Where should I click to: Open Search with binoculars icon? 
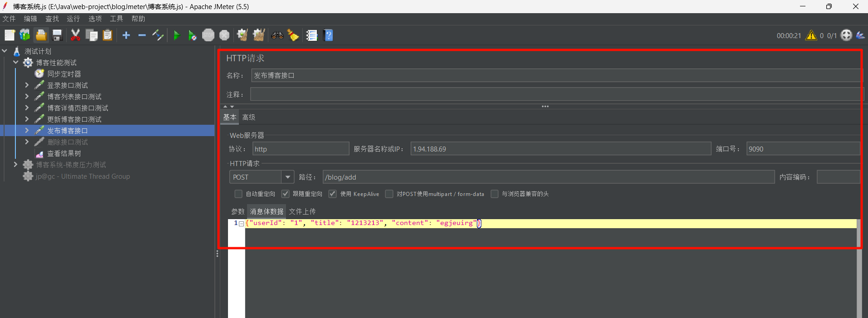[277, 35]
